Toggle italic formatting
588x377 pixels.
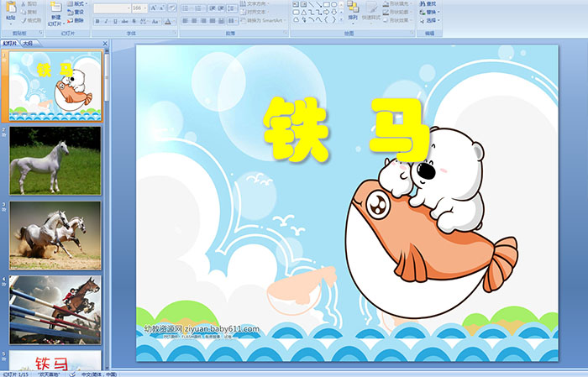tap(106, 21)
